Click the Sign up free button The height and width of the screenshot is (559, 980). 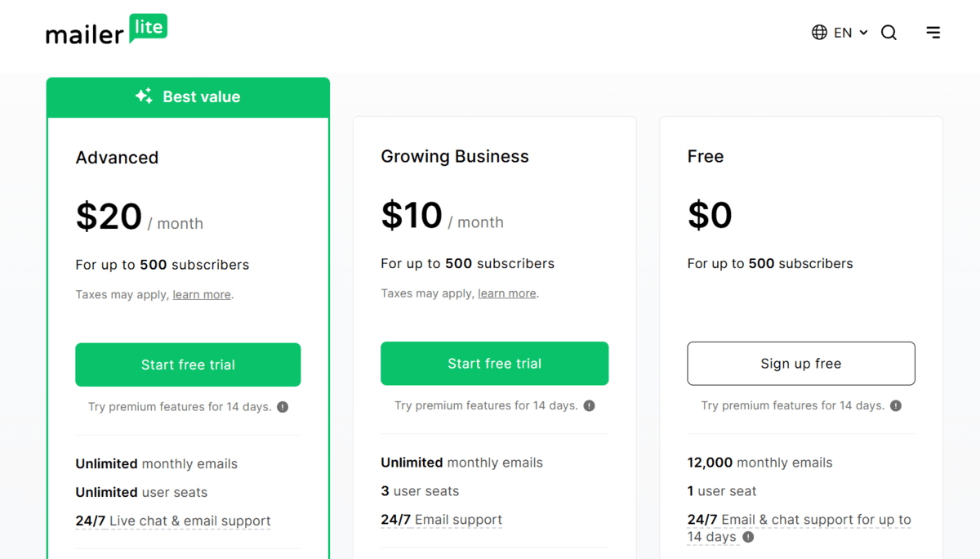coord(800,363)
